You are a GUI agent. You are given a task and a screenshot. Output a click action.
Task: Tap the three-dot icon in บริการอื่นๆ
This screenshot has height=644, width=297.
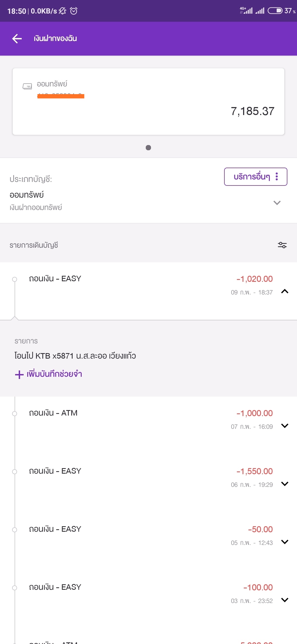pyautogui.click(x=277, y=176)
